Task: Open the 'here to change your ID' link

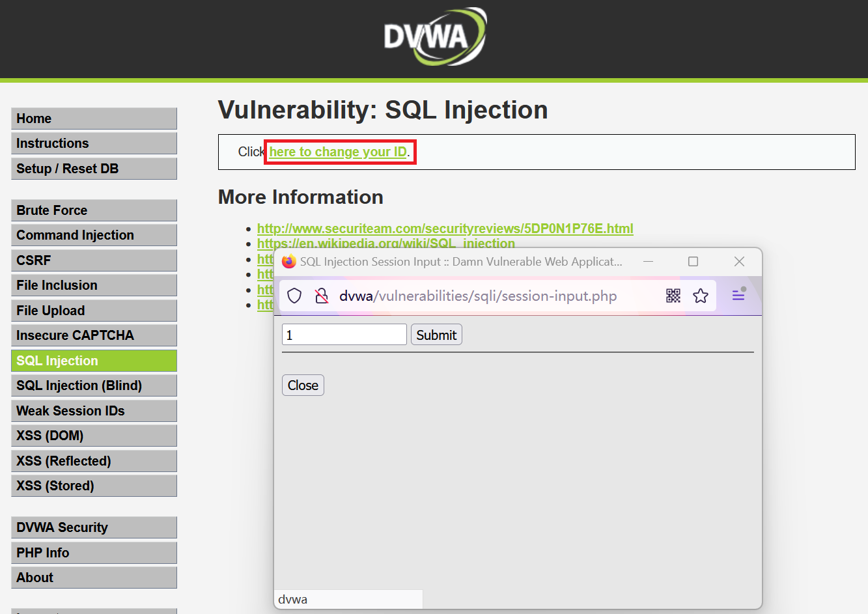Action: 338,152
